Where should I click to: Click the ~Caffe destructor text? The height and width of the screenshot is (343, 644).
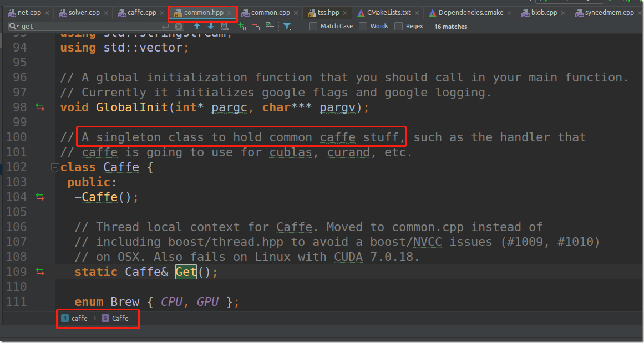tap(96, 197)
